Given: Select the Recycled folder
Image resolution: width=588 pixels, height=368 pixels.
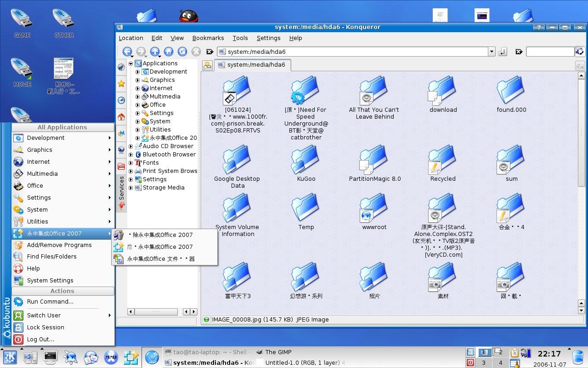Looking at the screenshot, I should (443, 164).
